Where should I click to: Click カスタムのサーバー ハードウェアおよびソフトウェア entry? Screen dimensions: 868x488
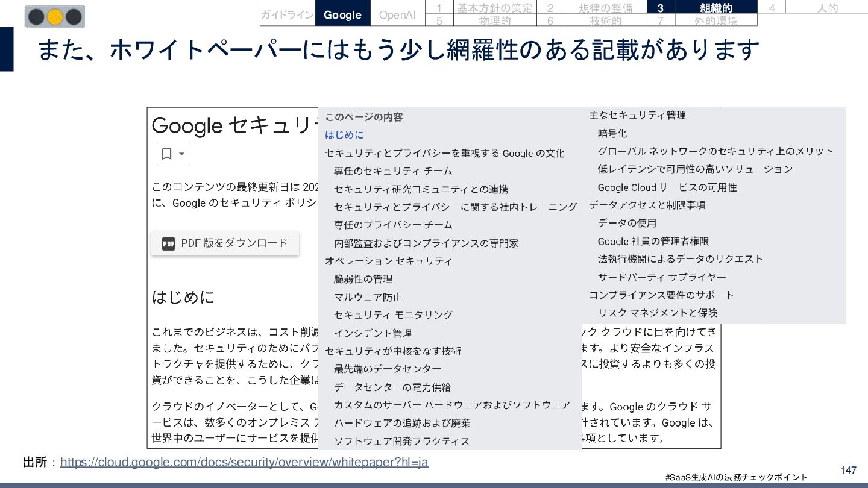click(452, 405)
